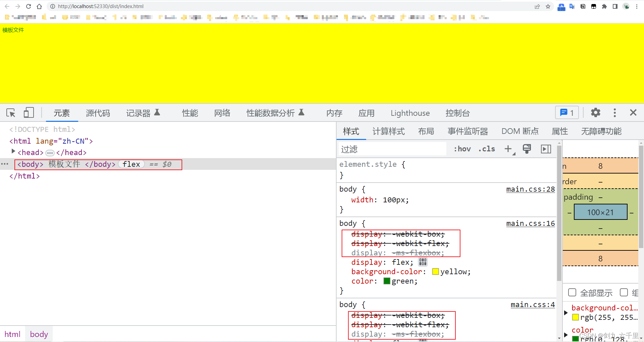Open the flexbox editor icon next to display: flex

pyautogui.click(x=423, y=262)
